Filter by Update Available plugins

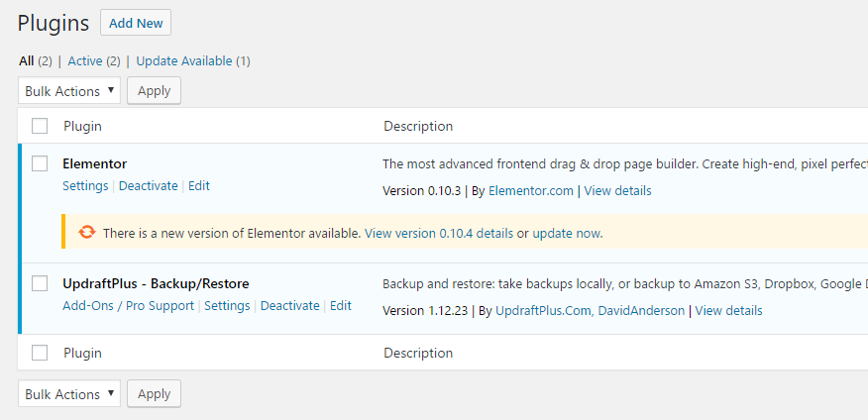click(183, 60)
